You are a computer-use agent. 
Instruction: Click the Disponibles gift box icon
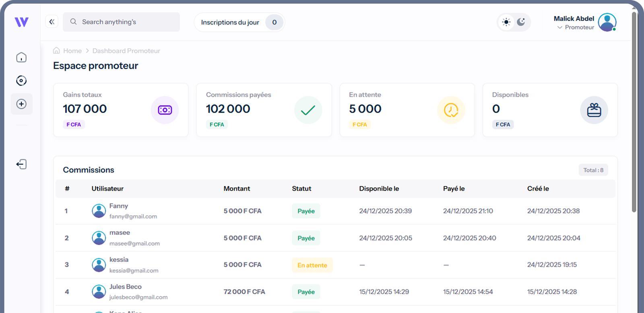tap(594, 110)
